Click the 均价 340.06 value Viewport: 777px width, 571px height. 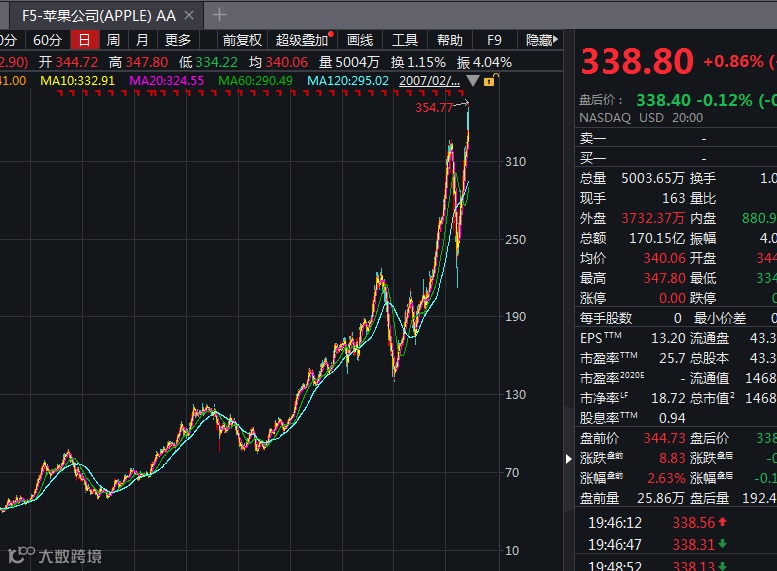click(665, 258)
